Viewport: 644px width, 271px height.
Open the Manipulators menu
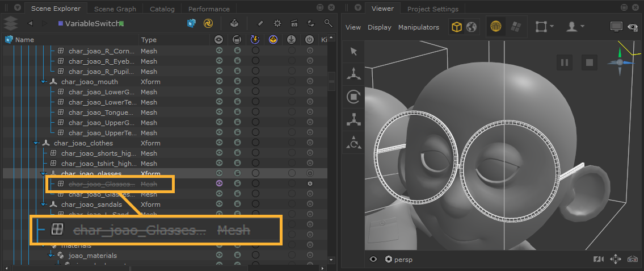click(418, 27)
